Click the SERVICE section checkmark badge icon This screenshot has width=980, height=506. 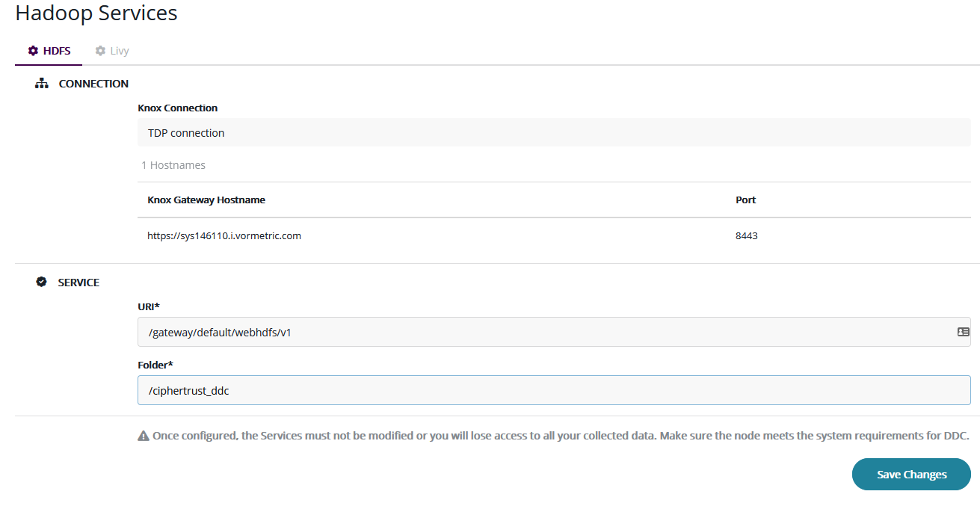click(42, 283)
